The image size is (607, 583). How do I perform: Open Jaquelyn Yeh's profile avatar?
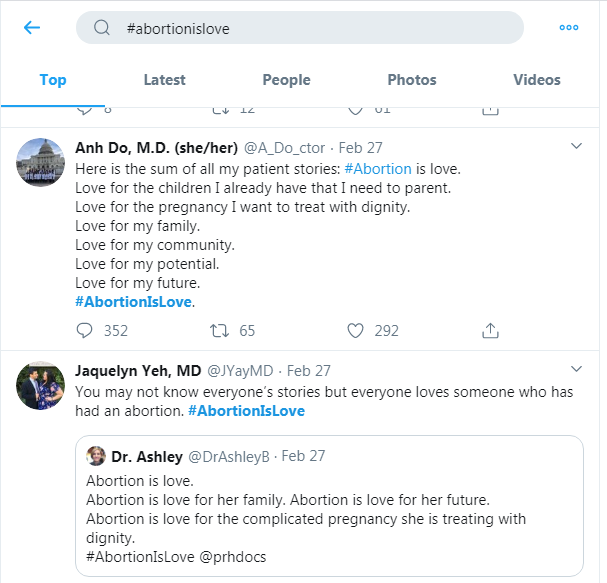(x=41, y=385)
